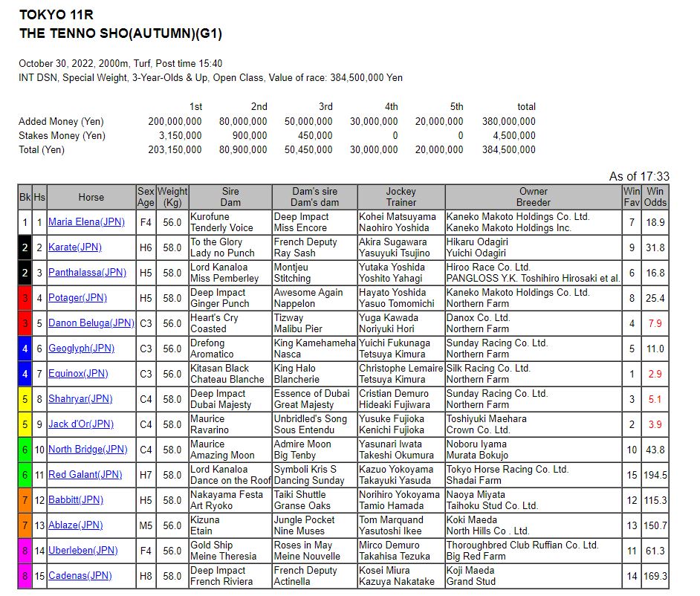Open the Jack d'Or(JPN) horse link
Image resolution: width=700 pixels, height=596 pixels.
(81, 424)
